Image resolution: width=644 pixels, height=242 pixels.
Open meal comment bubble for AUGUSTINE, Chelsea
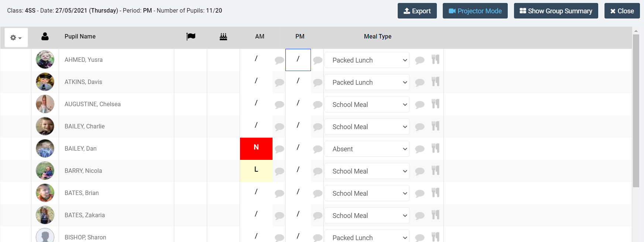tap(419, 105)
